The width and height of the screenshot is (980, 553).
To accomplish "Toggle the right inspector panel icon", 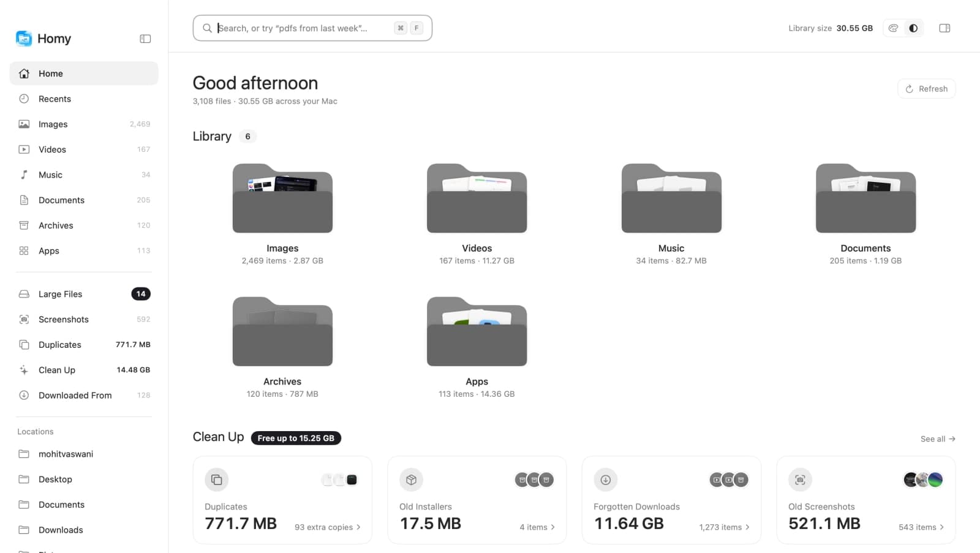I will (944, 28).
